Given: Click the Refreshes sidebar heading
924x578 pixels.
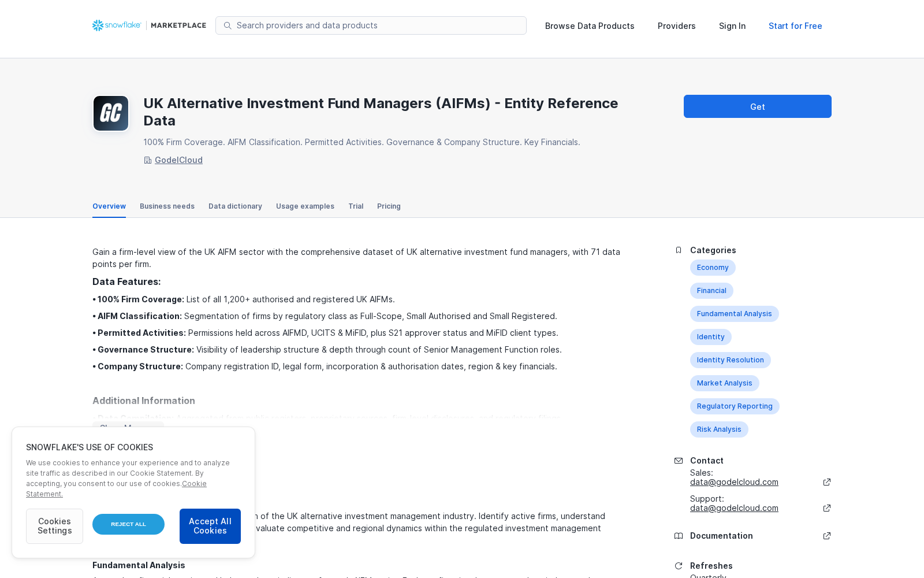Looking at the screenshot, I should 711,566.
